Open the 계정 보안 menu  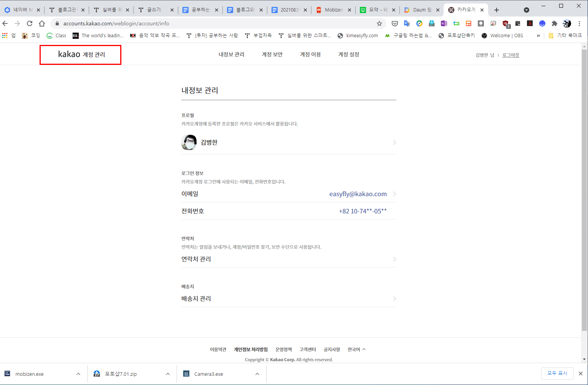coord(272,55)
